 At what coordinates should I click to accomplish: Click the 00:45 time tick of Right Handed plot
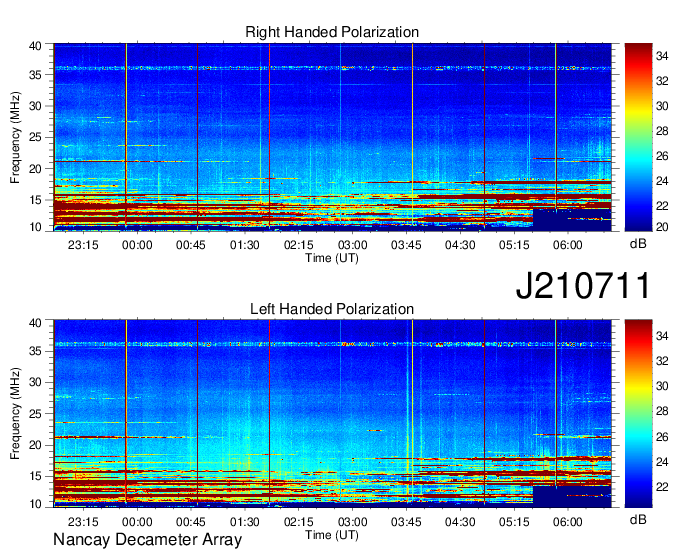click(x=191, y=245)
